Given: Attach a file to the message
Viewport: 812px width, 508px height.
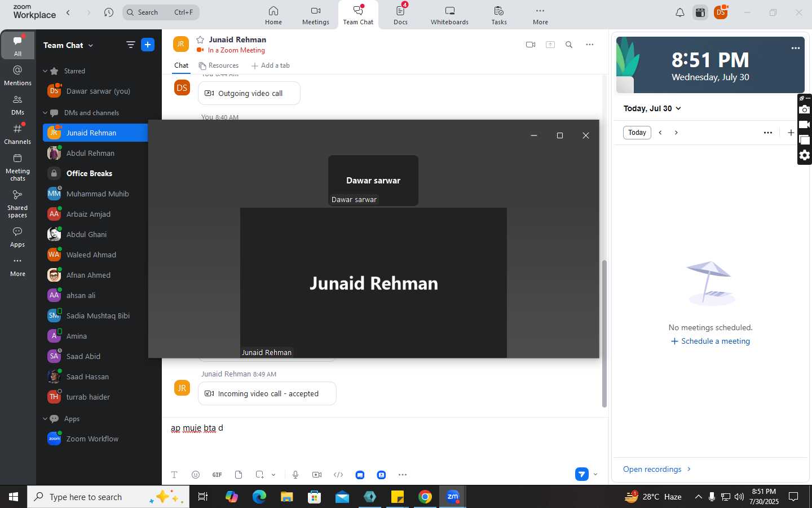Looking at the screenshot, I should pyautogui.click(x=239, y=475).
